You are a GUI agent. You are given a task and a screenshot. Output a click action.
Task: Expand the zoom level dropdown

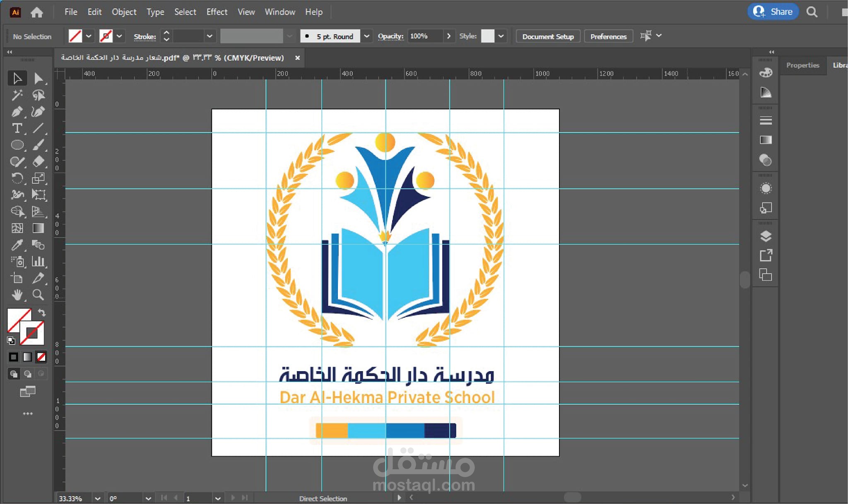click(x=98, y=498)
